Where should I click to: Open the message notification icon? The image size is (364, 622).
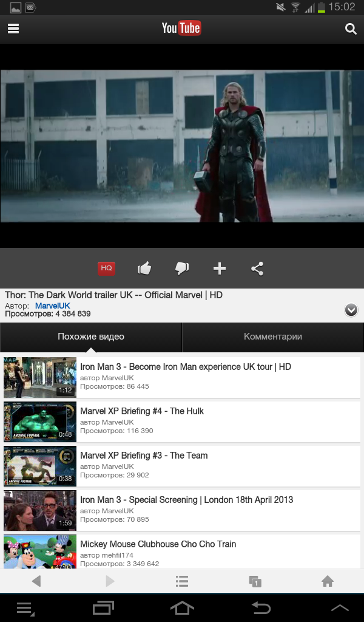tap(31, 7)
